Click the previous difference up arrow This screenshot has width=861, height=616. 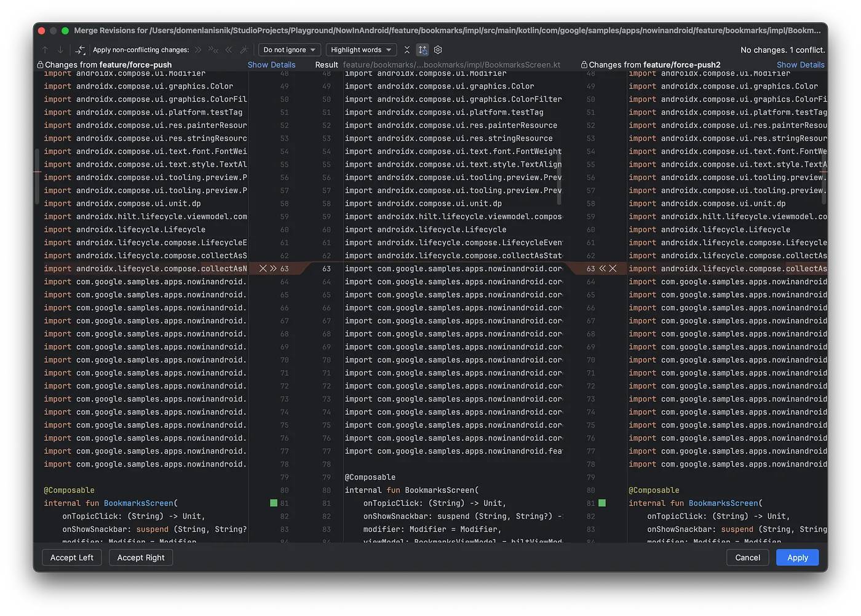[x=45, y=50]
